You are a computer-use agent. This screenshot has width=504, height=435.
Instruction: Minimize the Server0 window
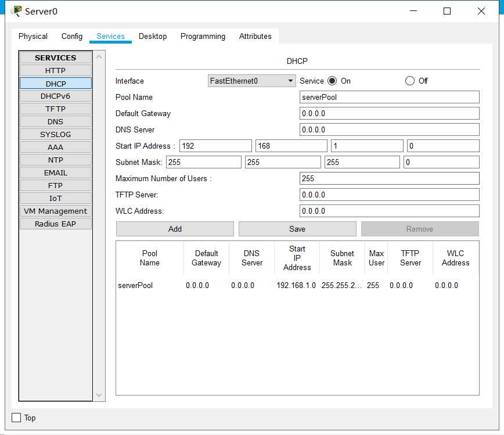click(x=413, y=11)
